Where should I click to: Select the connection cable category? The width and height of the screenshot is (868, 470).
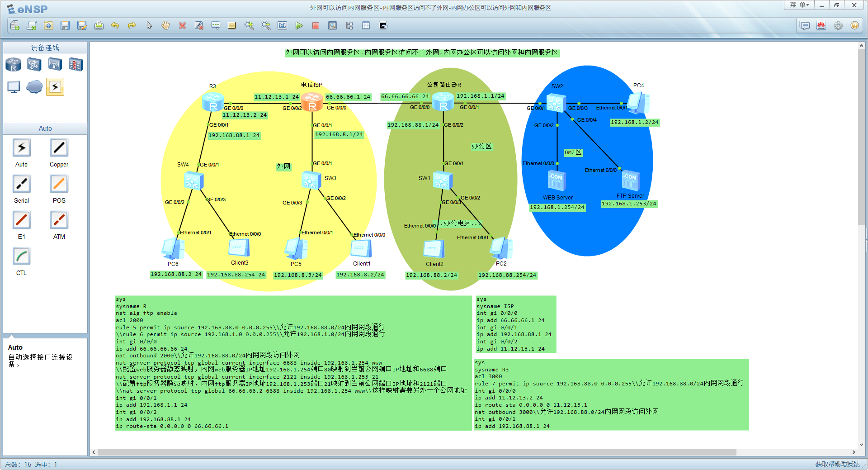tap(55, 86)
